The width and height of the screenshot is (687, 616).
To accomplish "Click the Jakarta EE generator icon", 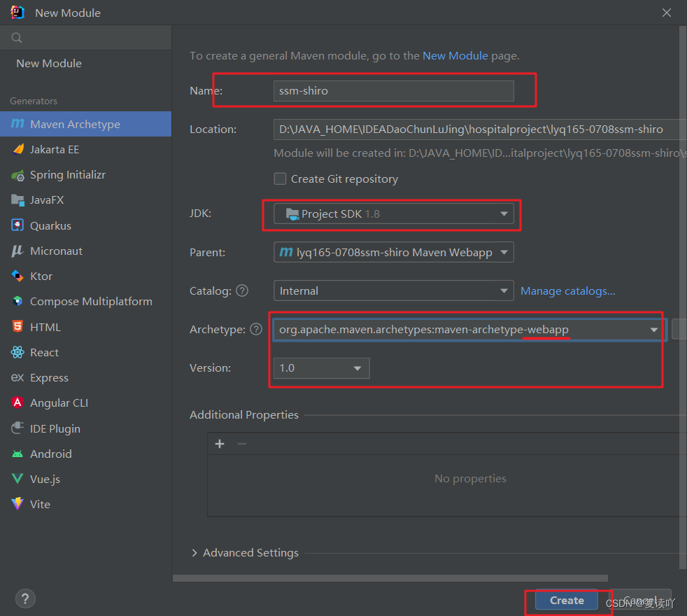I will 18,150.
